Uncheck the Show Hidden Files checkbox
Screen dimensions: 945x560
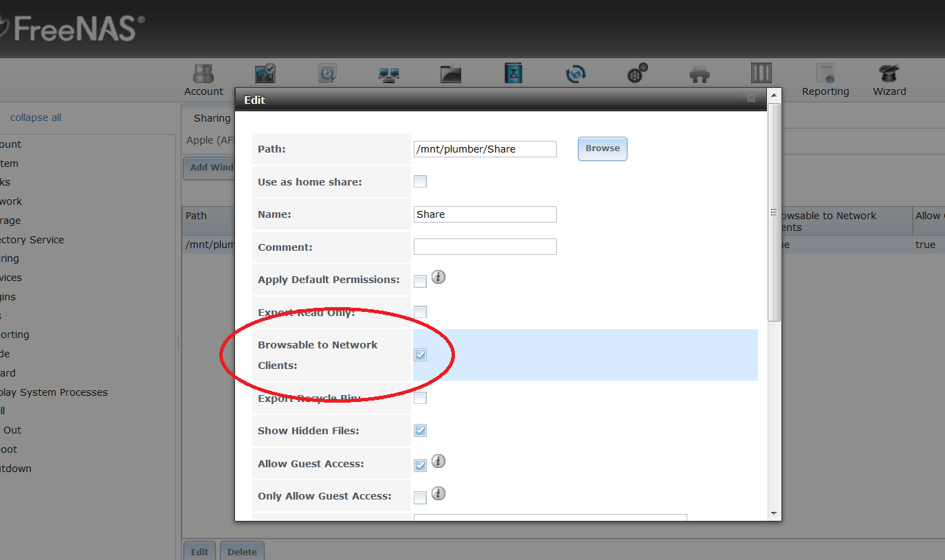tap(420, 430)
